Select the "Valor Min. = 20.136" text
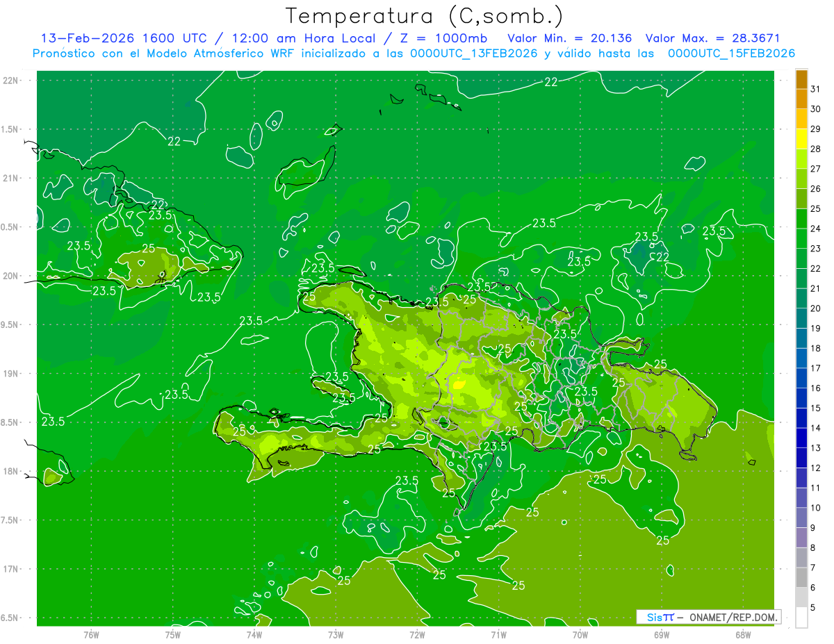This screenshot has width=834, height=644. [x=570, y=38]
